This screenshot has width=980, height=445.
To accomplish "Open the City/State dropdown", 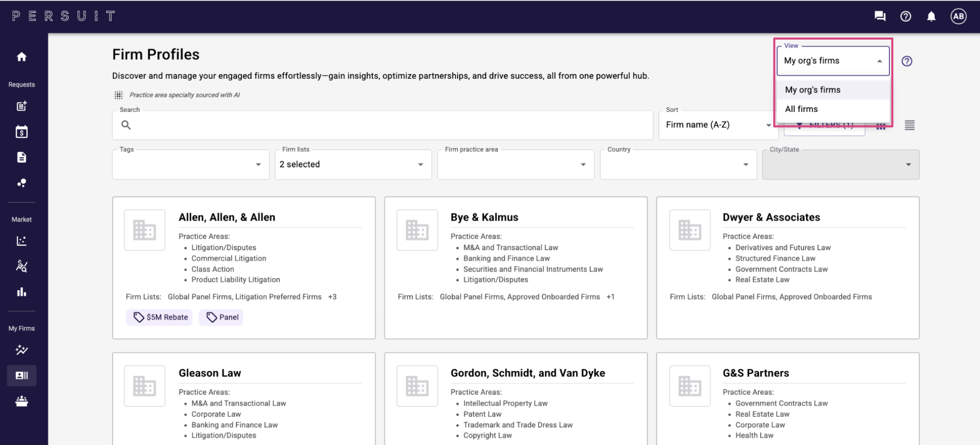I will (841, 164).
